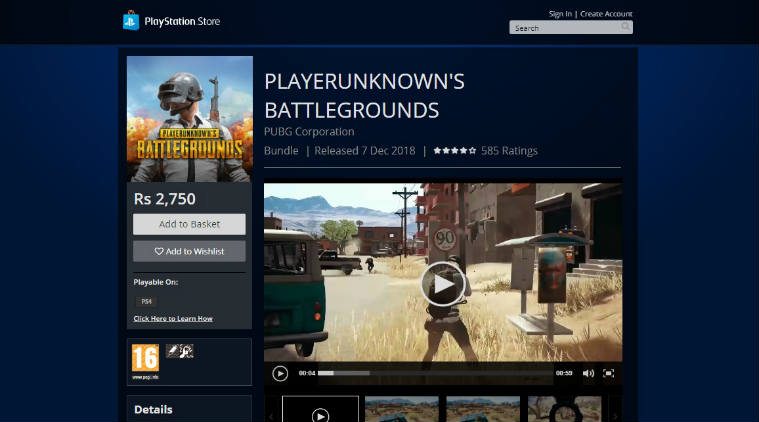
Task: Click the content descriptor icons beside PEGI
Action: pos(180,351)
